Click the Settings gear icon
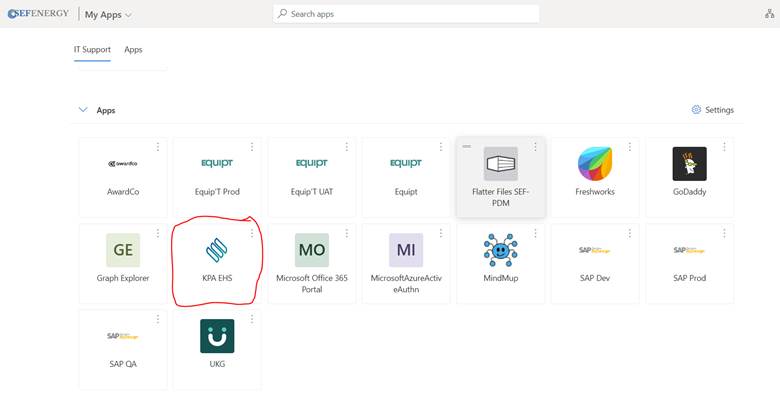Viewport: 780px width, 405px height. tap(696, 109)
